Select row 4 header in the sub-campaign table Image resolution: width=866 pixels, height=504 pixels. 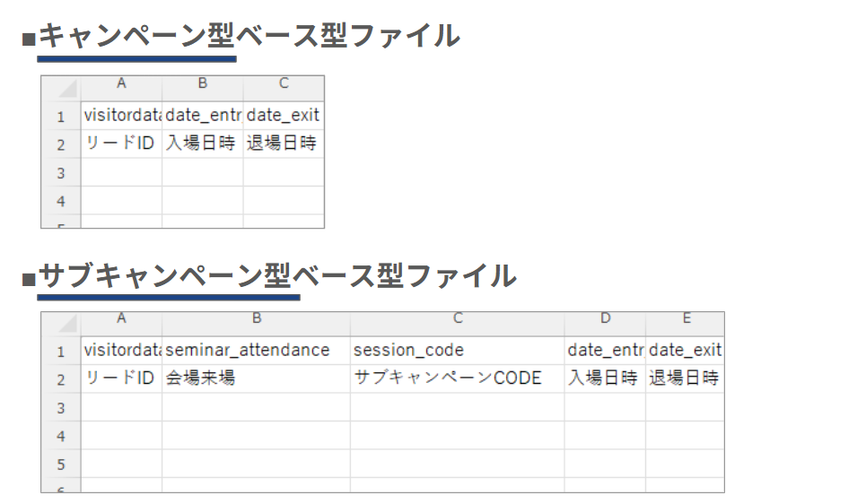pyautogui.click(x=61, y=436)
